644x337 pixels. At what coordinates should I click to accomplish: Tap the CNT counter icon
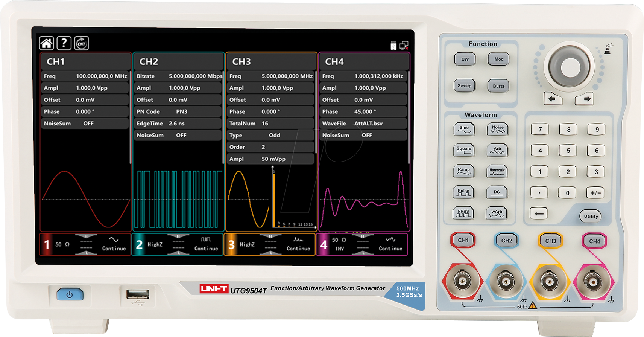pos(81,43)
